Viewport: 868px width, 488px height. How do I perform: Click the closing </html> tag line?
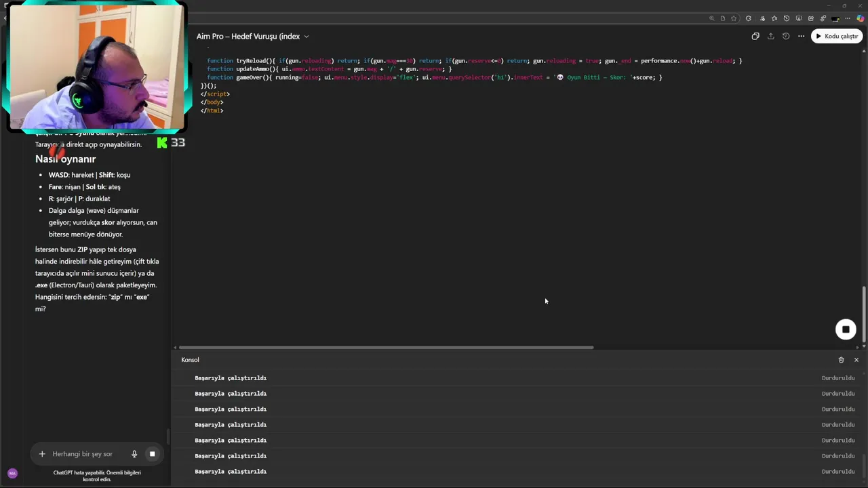click(212, 110)
